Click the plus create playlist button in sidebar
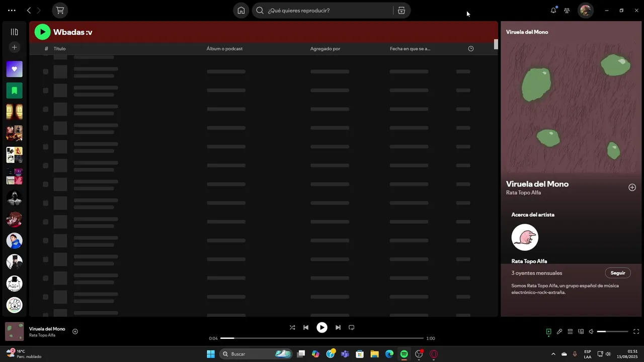The width and height of the screenshot is (644, 362). [x=14, y=47]
